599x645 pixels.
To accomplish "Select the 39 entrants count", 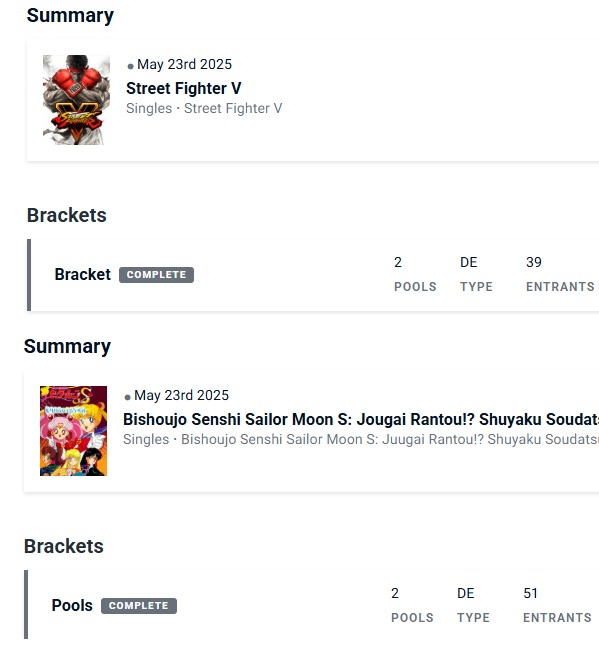I will [534, 262].
